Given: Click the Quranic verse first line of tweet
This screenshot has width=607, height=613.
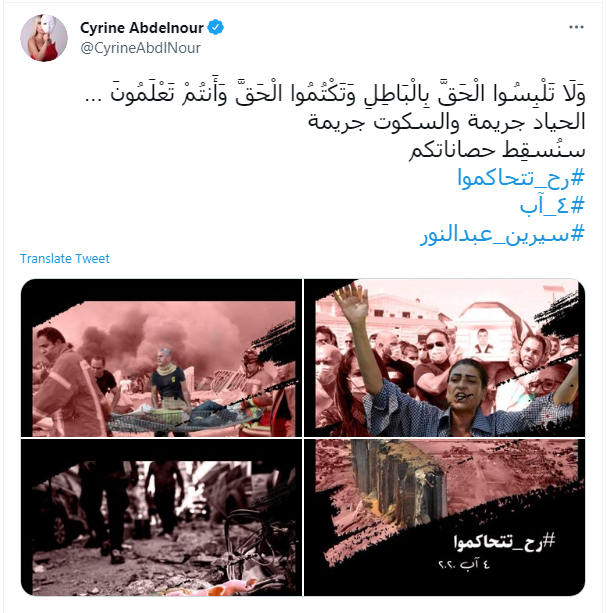Looking at the screenshot, I should (x=335, y=94).
